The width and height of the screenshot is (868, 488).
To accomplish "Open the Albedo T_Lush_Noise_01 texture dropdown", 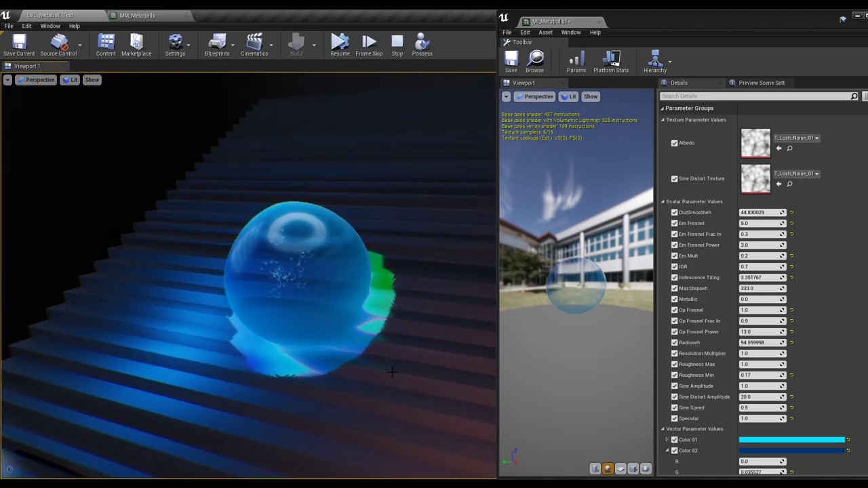I will coord(797,138).
